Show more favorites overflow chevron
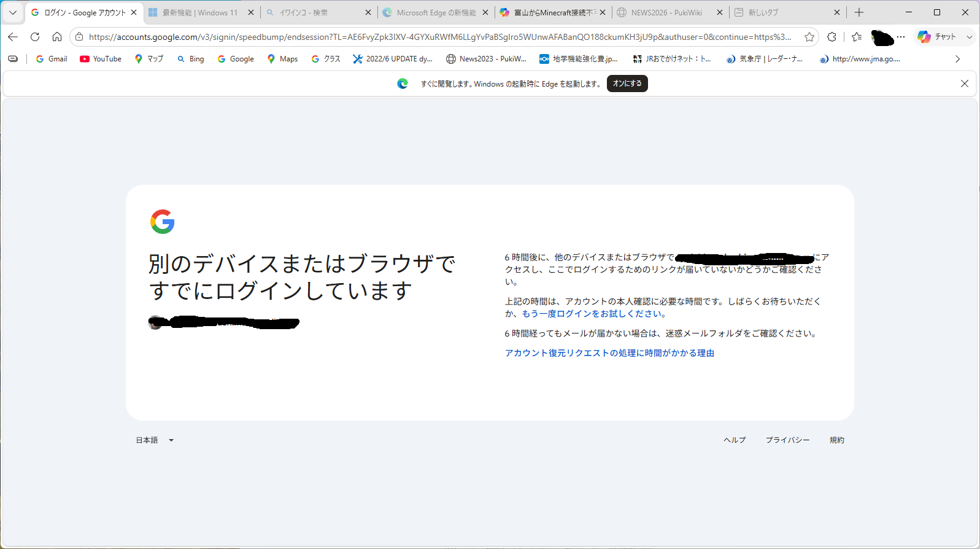980x549 pixels. [x=957, y=59]
